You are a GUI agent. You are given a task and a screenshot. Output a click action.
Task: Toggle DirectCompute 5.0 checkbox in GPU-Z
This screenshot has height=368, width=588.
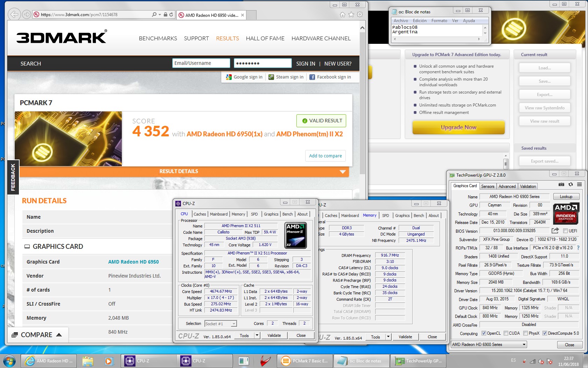(545, 333)
